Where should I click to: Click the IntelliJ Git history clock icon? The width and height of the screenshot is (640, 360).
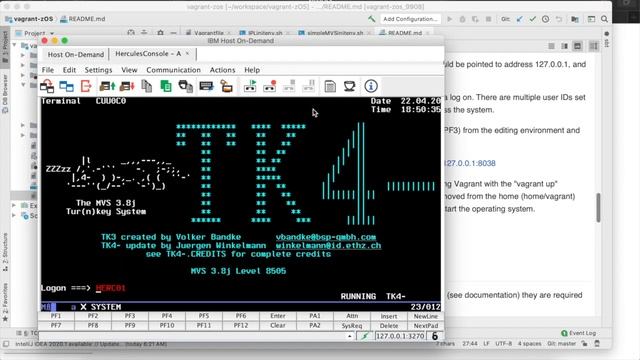pyautogui.click(x=546, y=19)
